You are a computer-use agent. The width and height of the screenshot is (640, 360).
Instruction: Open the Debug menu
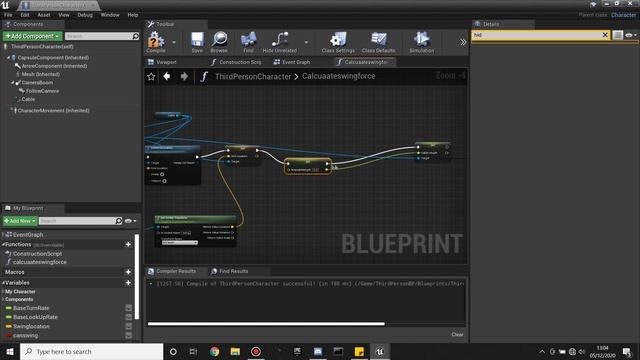pos(85,15)
